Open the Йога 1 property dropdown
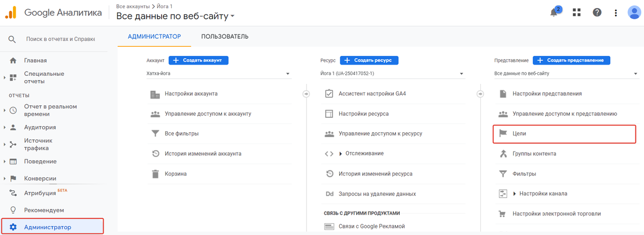 (x=393, y=74)
